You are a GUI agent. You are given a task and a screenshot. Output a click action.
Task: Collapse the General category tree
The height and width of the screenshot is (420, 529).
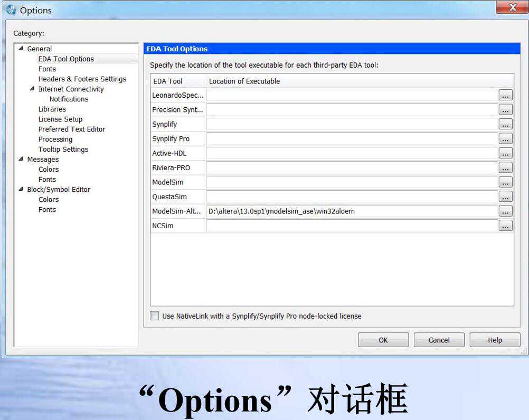tap(21, 49)
